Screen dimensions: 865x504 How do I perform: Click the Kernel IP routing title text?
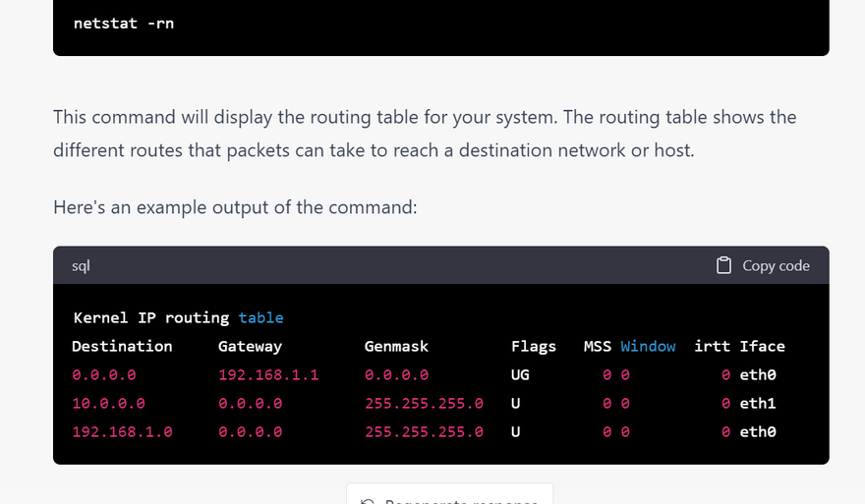click(151, 317)
